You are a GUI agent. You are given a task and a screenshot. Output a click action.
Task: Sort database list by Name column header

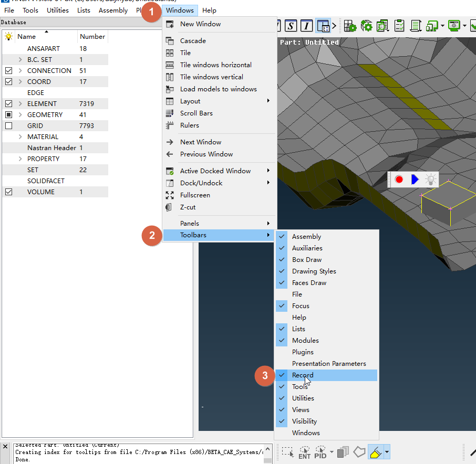[x=46, y=36]
